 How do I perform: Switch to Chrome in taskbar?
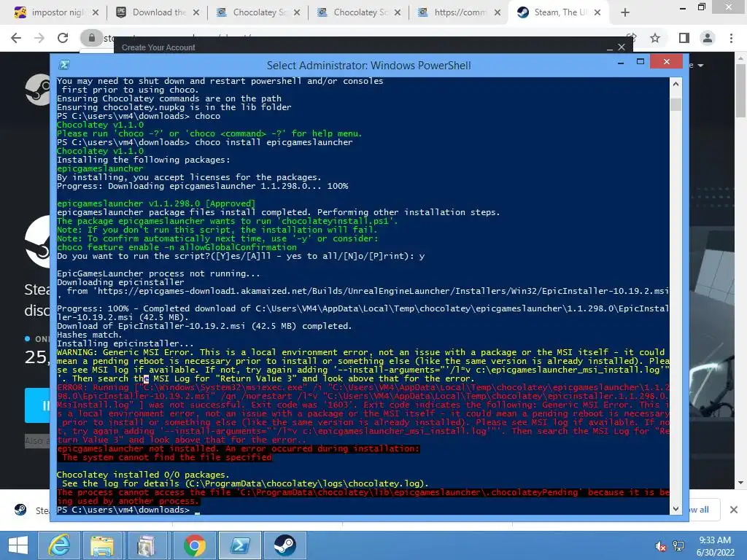coord(195,545)
